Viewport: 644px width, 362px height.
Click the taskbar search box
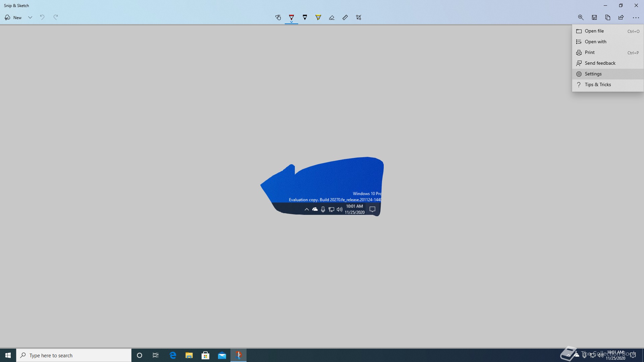pyautogui.click(x=74, y=355)
